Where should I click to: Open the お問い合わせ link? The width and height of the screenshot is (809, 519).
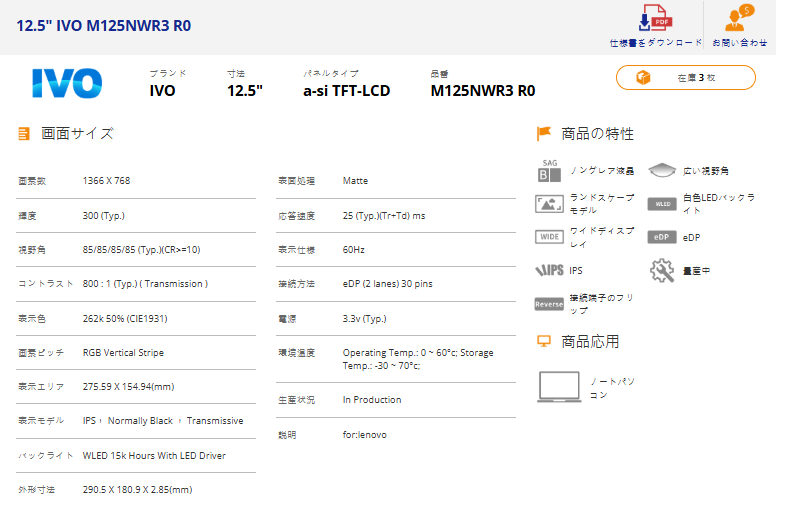(x=739, y=43)
